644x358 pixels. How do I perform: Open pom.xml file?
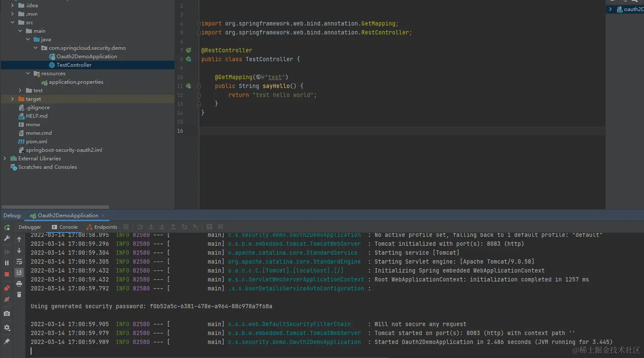[37, 142]
